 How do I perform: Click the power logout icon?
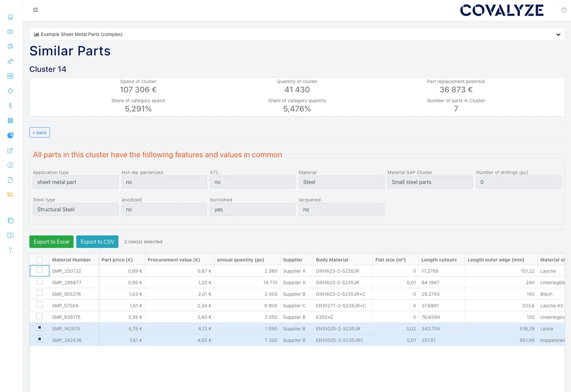pyautogui.click(x=564, y=10)
